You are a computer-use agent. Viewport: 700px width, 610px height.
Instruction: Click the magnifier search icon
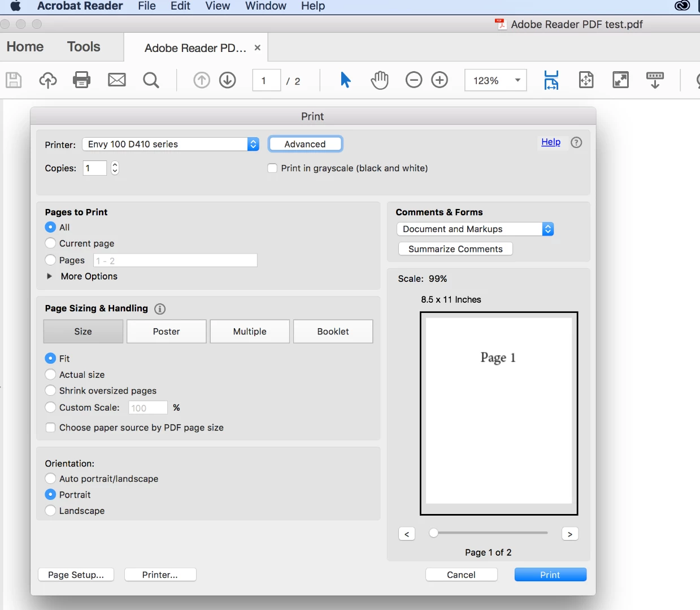click(151, 80)
